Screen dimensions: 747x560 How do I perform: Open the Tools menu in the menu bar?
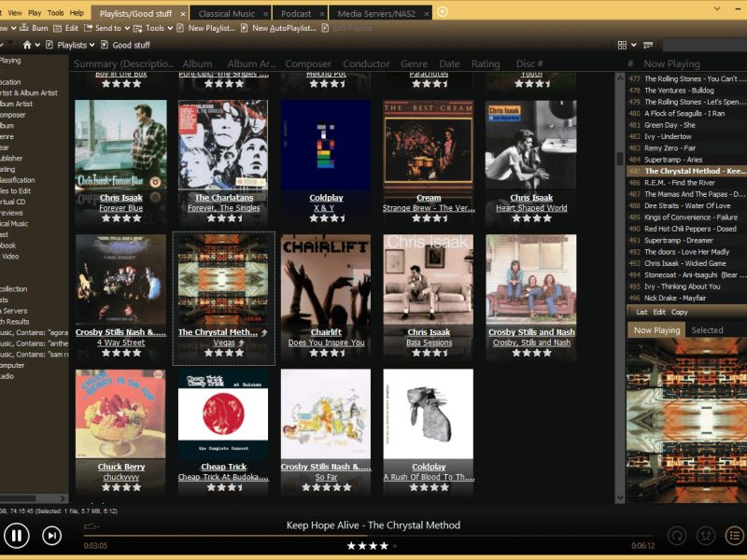point(55,13)
